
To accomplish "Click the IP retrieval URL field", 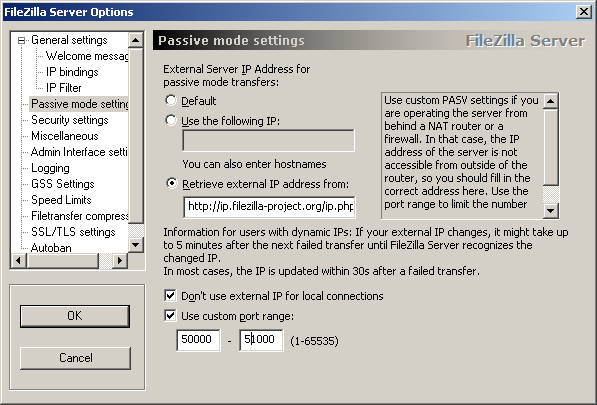I will [269, 207].
